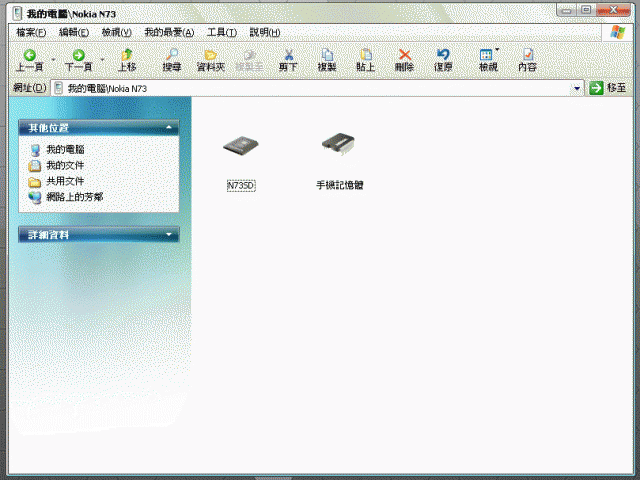Open the 檢視(V) menu
The height and width of the screenshot is (480, 640).
[x=117, y=32]
